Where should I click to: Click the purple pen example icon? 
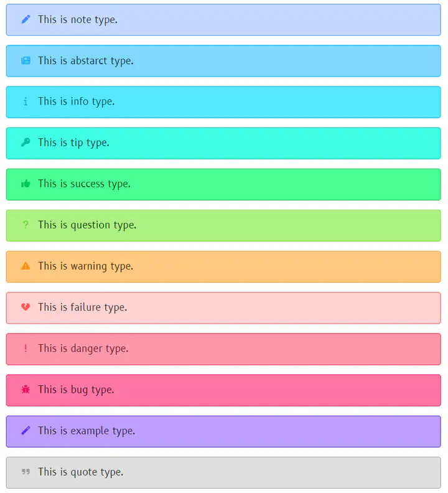[x=26, y=431]
